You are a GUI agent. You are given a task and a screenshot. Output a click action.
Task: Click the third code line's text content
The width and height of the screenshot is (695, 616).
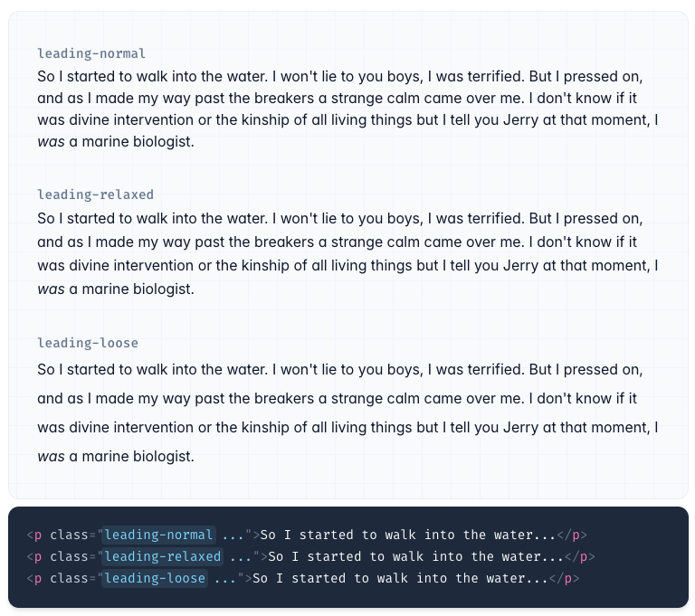400,578
